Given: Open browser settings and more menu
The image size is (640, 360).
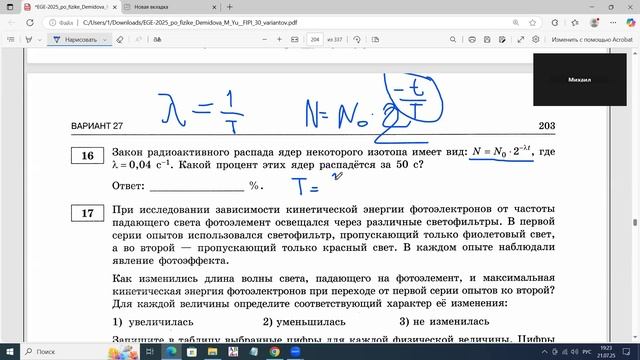Looking at the screenshot, I should pos(613,23).
